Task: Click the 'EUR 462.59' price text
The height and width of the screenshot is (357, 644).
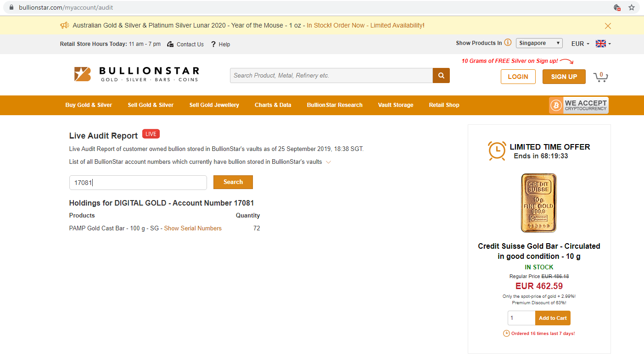Action: point(539,286)
